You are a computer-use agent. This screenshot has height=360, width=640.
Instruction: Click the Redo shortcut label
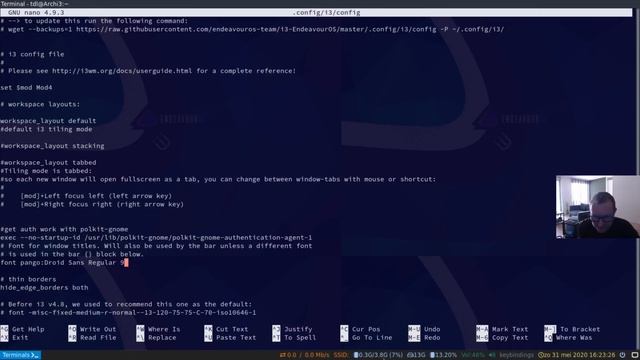coord(432,338)
